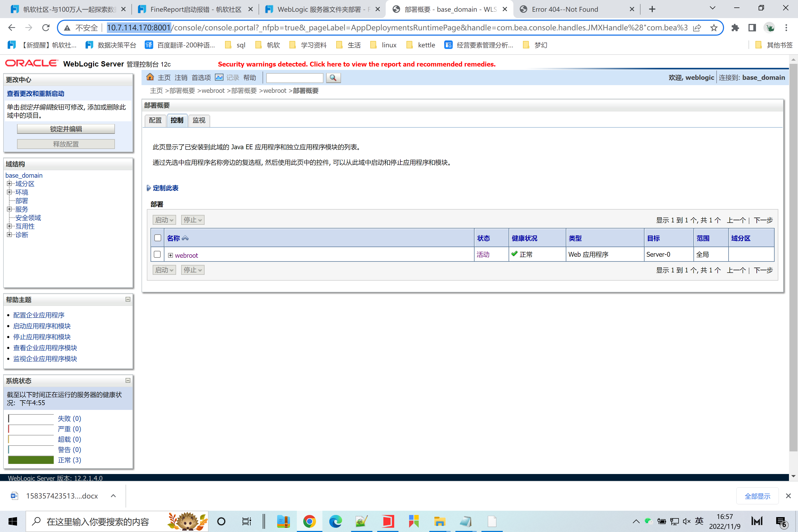
Task: Open Windows Start menu
Action: tap(13, 521)
